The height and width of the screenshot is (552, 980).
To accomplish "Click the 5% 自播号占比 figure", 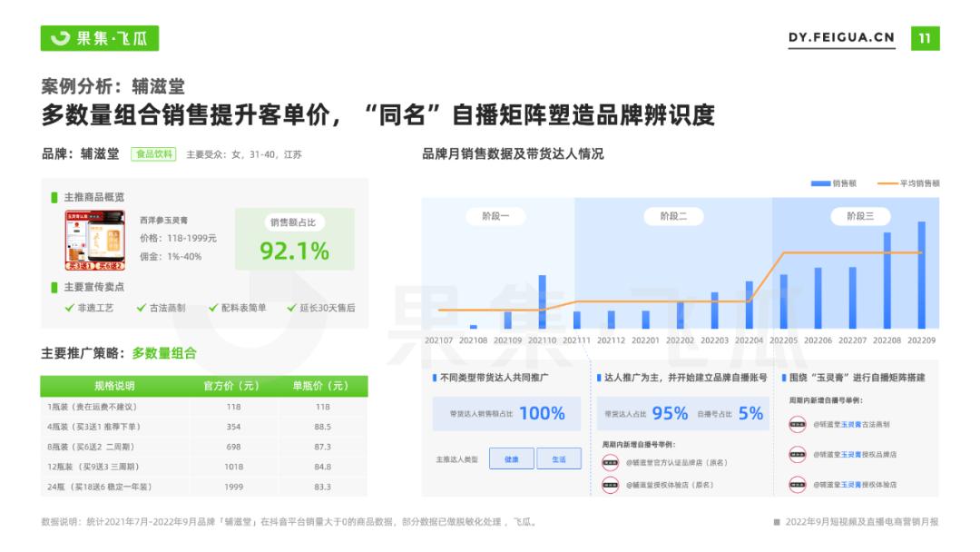I will pos(750,413).
